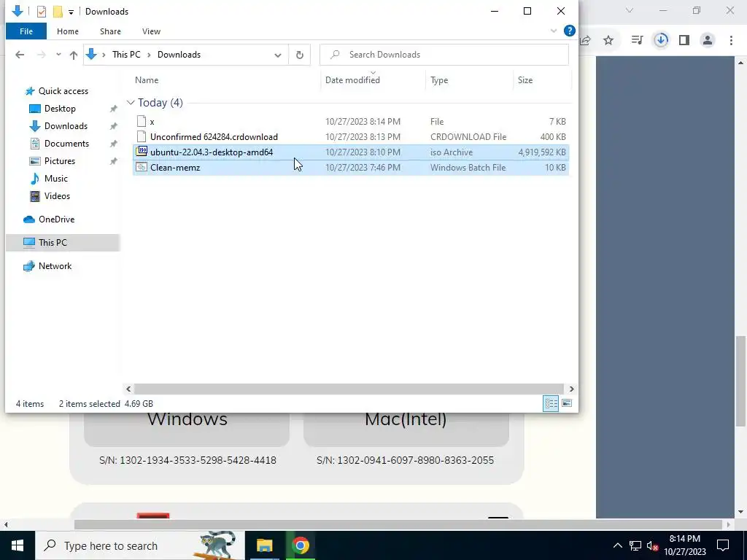
Task: Click the Search Downloads field
Action: point(444,55)
